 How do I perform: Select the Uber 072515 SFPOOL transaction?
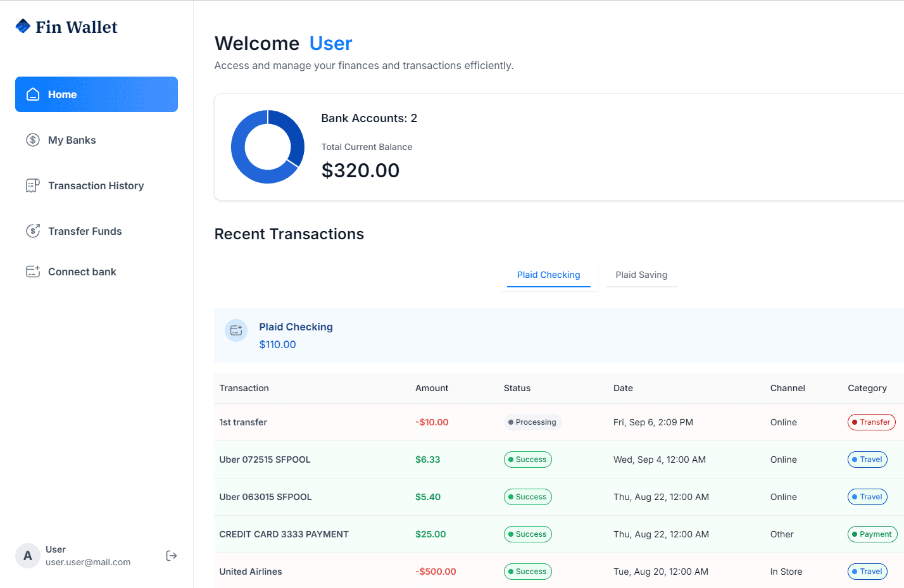coord(559,460)
